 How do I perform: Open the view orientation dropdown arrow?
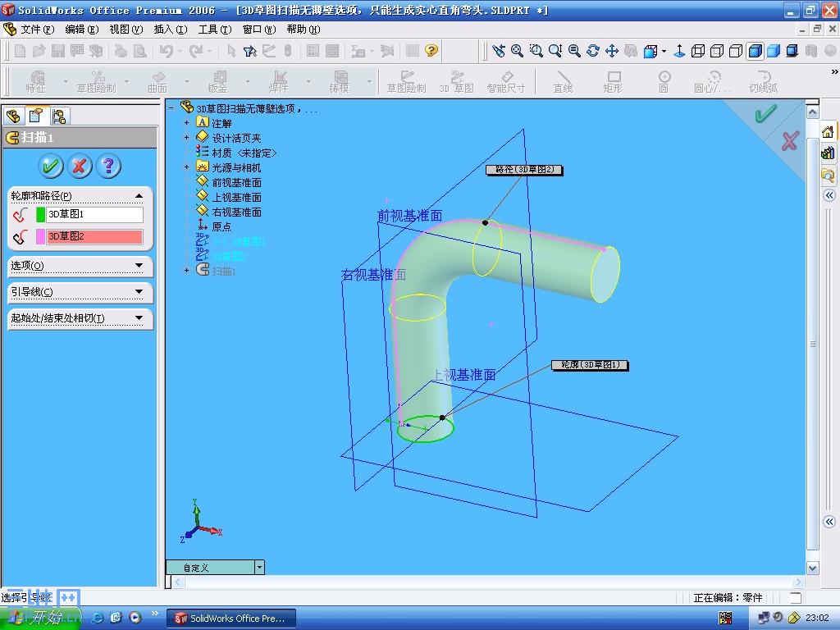tap(664, 52)
